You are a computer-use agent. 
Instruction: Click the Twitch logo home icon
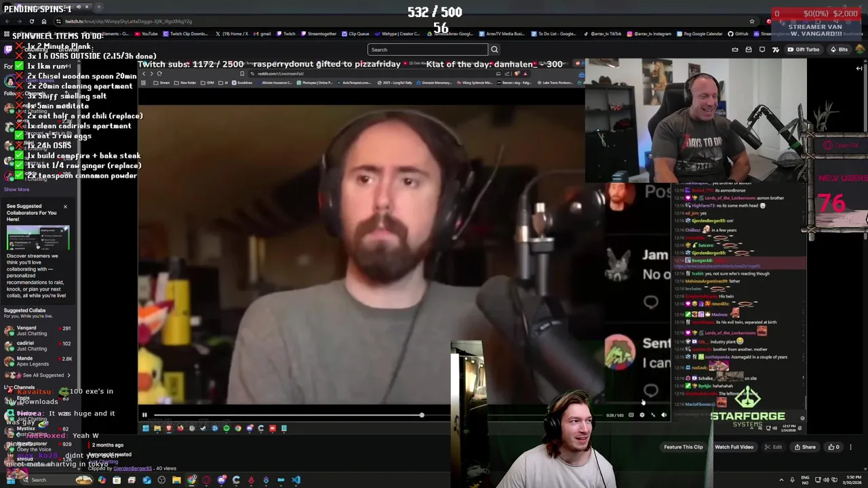pyautogui.click(x=8, y=49)
